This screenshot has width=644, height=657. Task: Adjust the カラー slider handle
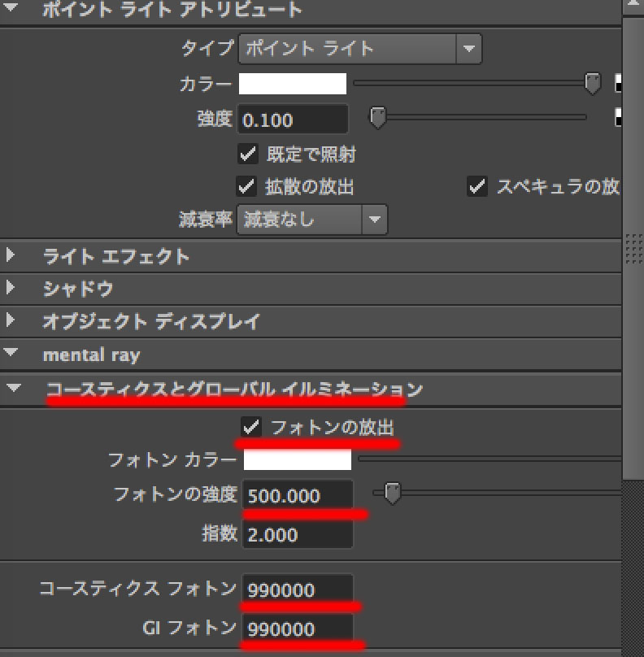click(593, 83)
